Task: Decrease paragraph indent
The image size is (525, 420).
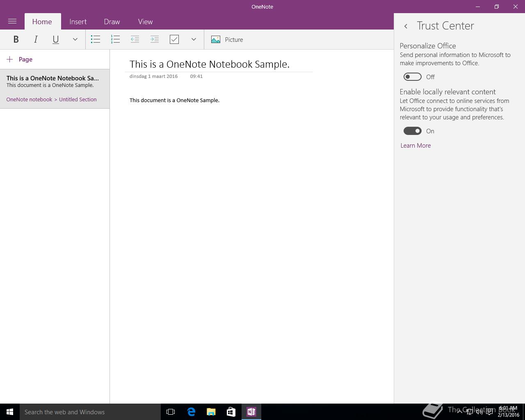Action: pos(135,39)
